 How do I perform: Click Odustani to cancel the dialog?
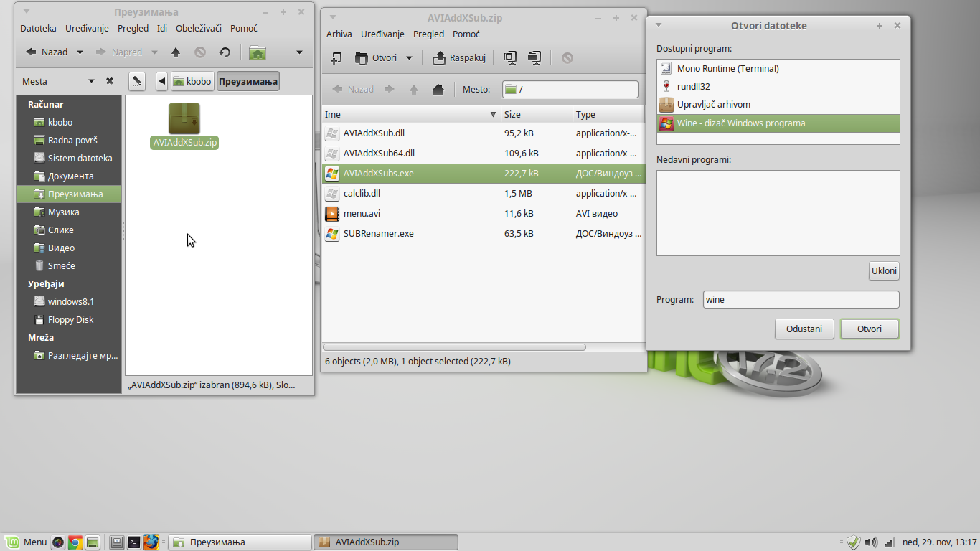click(x=804, y=329)
